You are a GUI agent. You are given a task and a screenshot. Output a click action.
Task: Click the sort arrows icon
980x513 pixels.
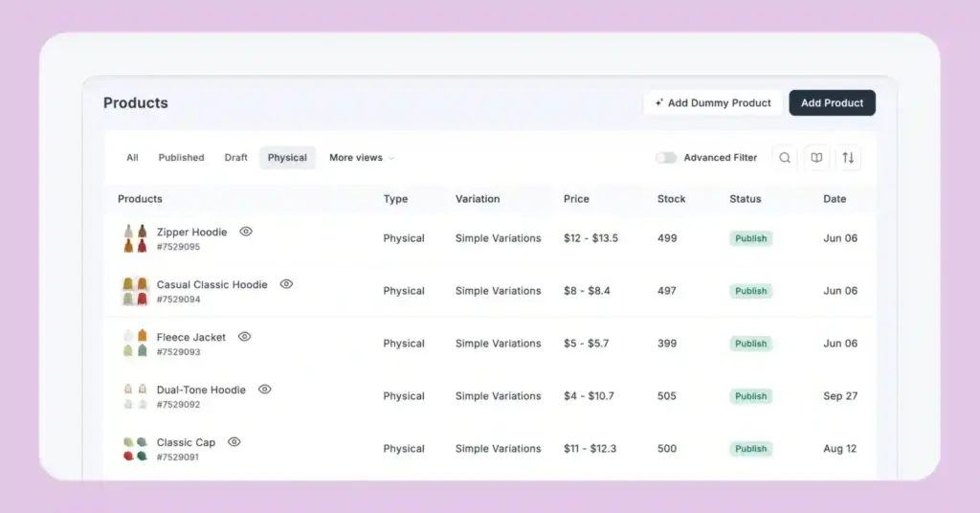[x=847, y=158]
